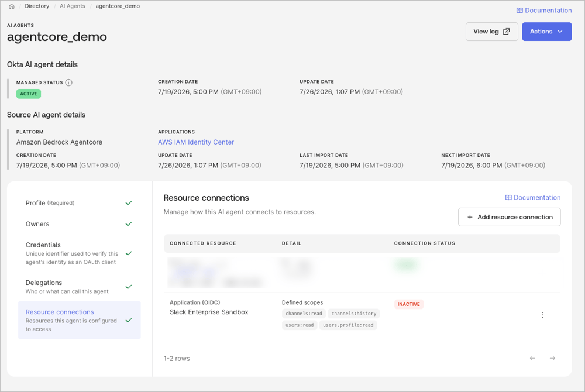The height and width of the screenshot is (392, 585).
Task: Expand the Actions dropdown
Action: click(546, 32)
